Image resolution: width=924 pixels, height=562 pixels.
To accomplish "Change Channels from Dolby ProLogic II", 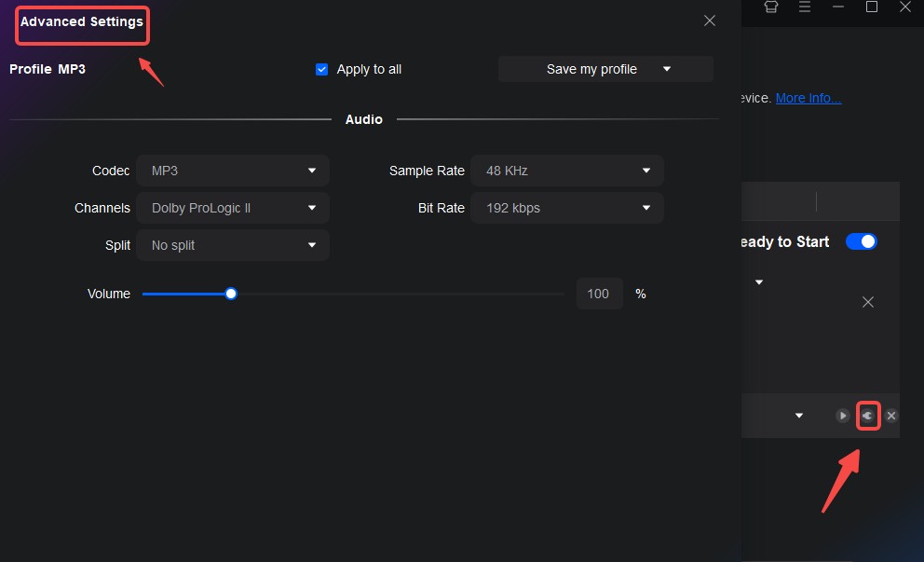I will (x=232, y=208).
